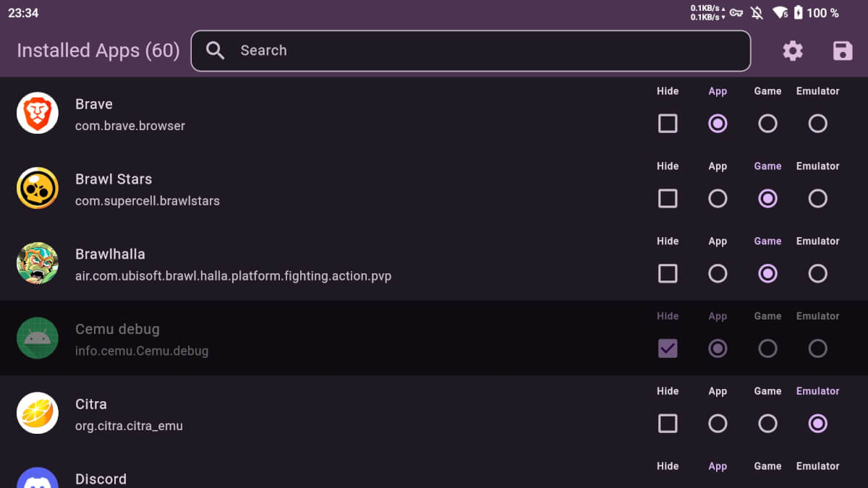Screen dimensions: 868x488
Task: Click the 'Brawl Stars' app name
Action: (114, 179)
